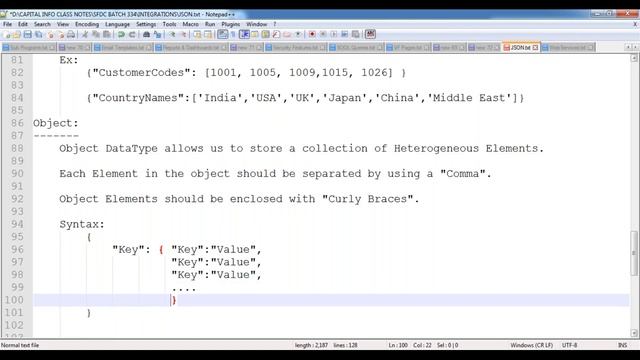Click Save Recorded Macro icon
This screenshot has width=640, height=360.
coord(356,34)
